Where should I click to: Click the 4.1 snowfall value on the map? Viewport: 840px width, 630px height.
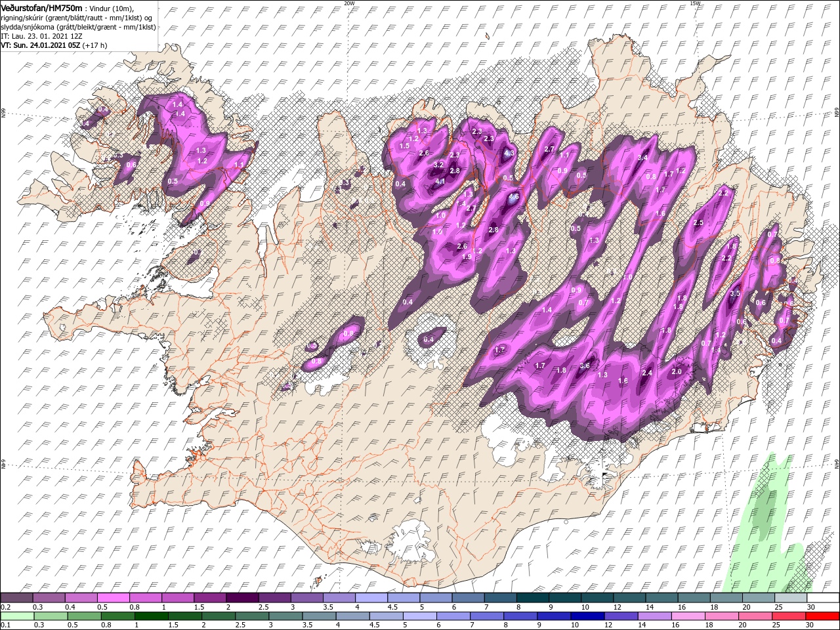(441, 182)
